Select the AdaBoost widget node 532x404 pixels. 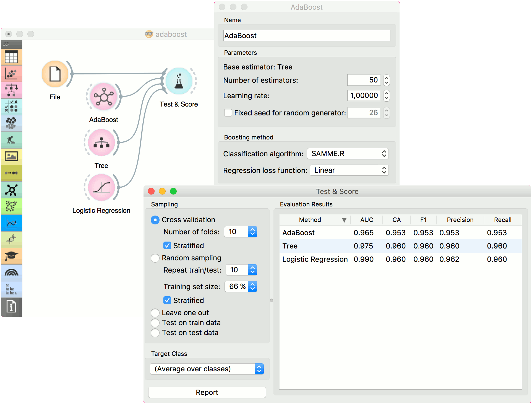click(103, 97)
